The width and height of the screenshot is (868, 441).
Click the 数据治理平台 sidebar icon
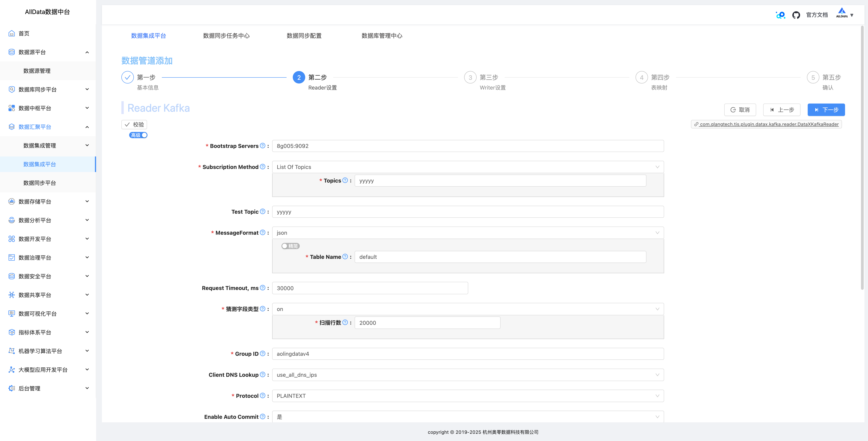[x=11, y=258]
